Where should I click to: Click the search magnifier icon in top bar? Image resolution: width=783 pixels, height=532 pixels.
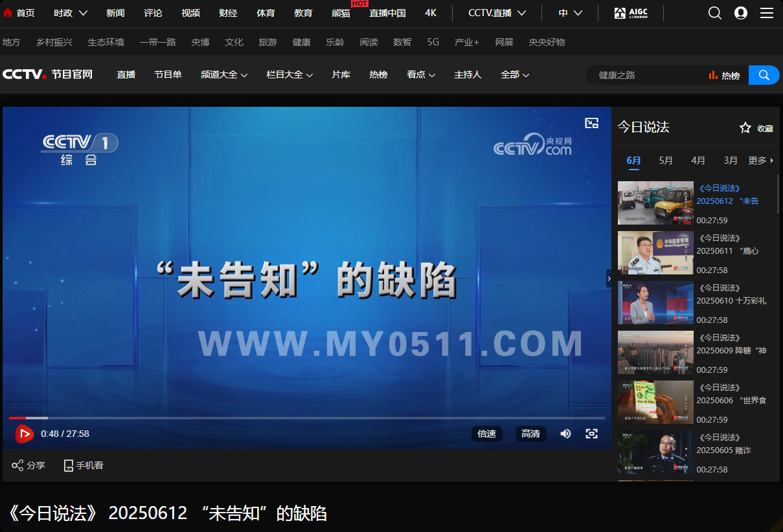coord(714,13)
